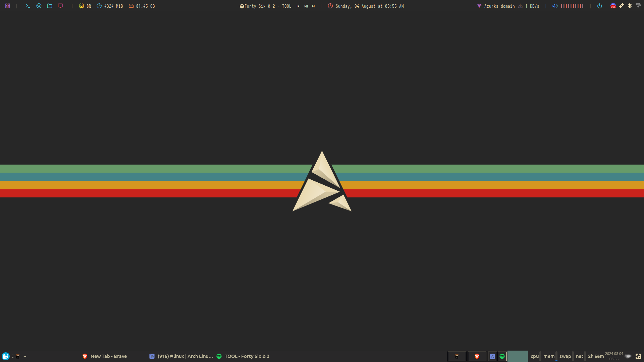
Task: Select the Discord pager thumbnail
Action: tap(492, 356)
